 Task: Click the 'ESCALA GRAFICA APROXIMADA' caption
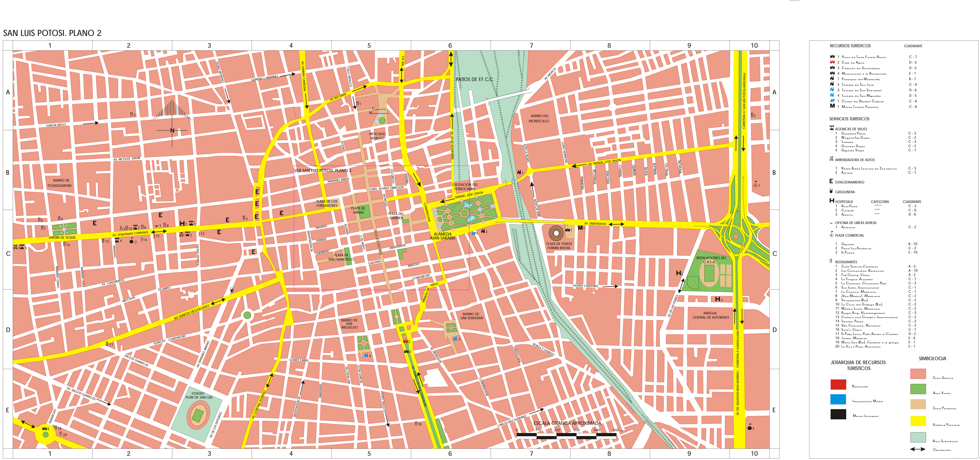(x=567, y=423)
